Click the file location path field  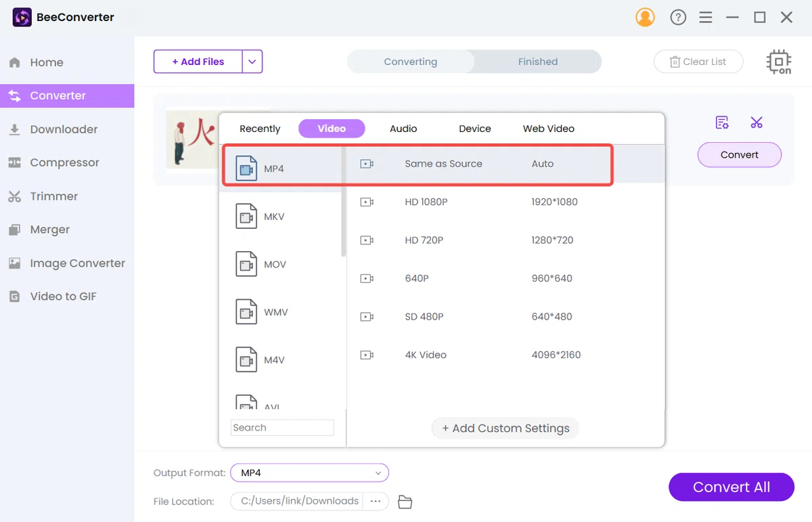pos(297,501)
